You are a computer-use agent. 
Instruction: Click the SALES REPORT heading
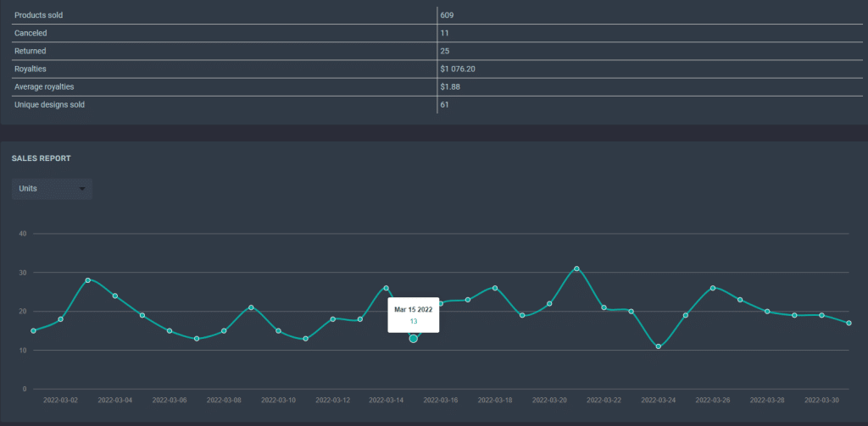(x=41, y=158)
